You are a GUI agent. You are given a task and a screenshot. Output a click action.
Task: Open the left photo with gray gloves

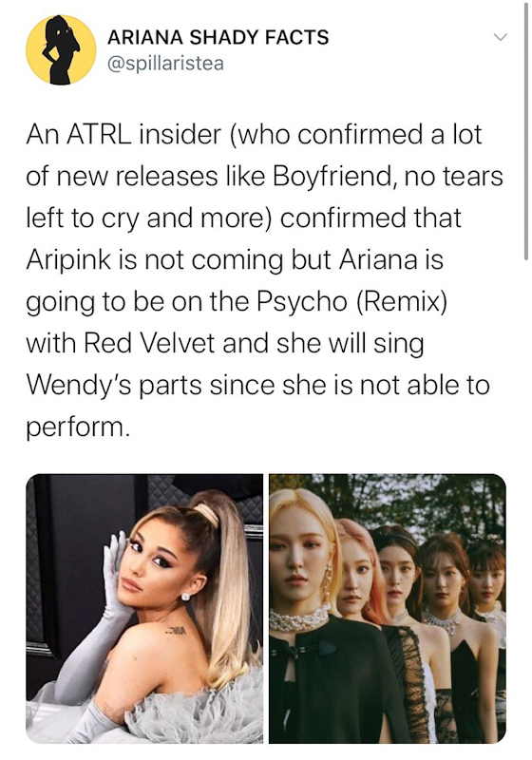pyautogui.click(x=144, y=608)
